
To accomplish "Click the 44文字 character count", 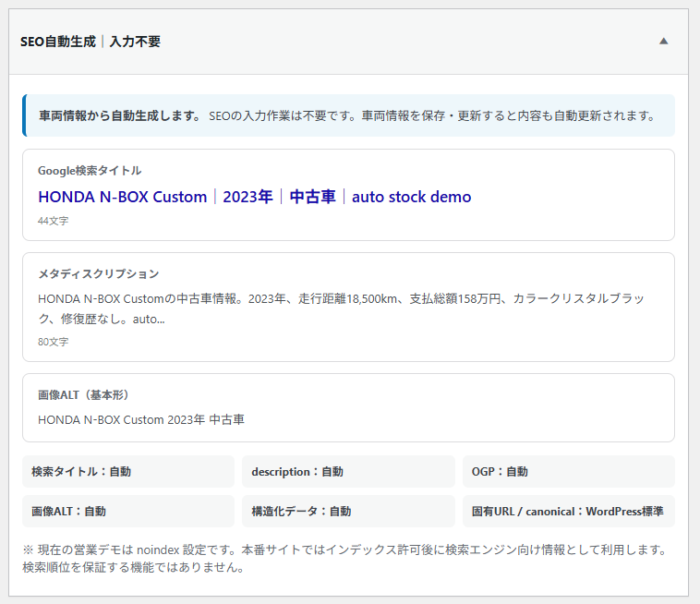I will coord(54,221).
